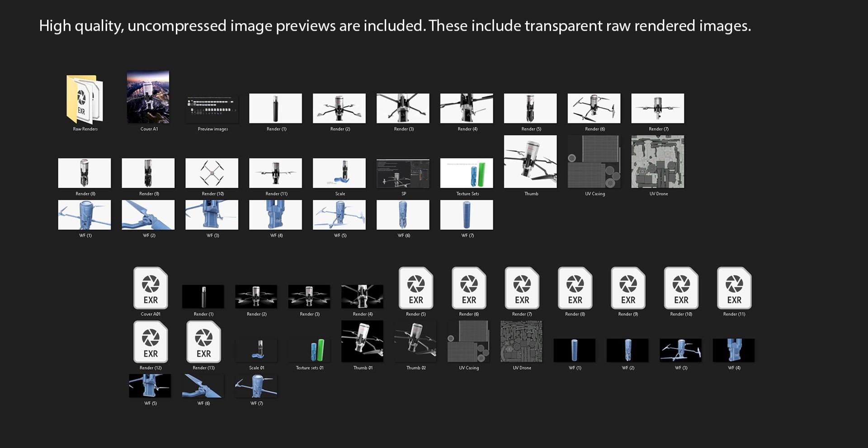The width and height of the screenshot is (868, 448).
Task: Open the Texture Sets image
Action: [467, 173]
